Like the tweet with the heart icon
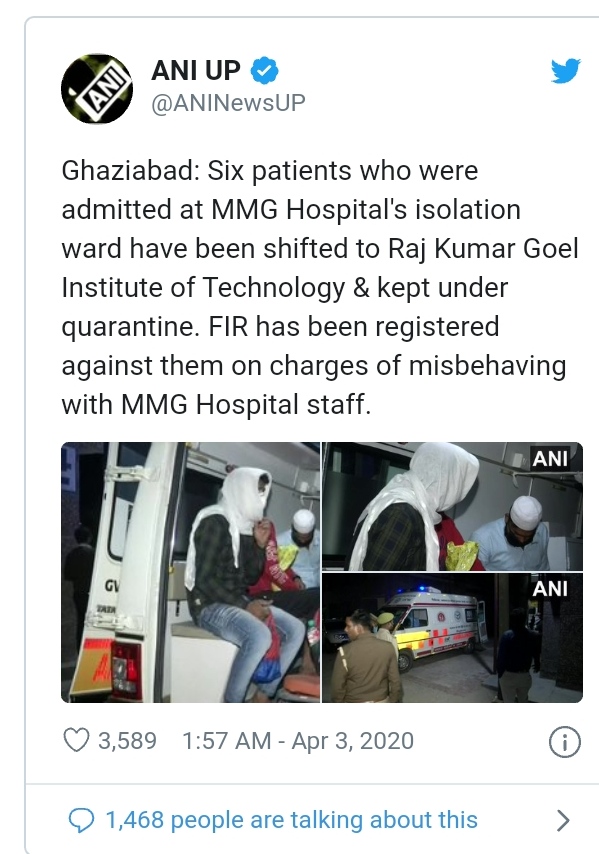 pos(76,741)
